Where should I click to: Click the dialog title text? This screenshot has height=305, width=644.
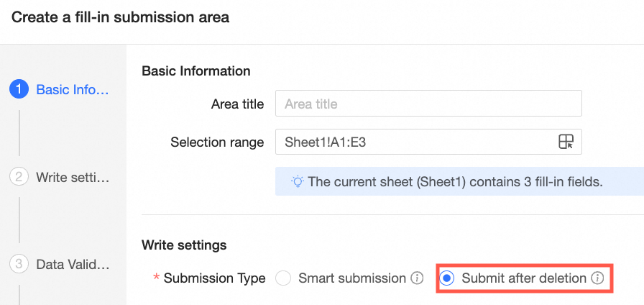(x=121, y=17)
